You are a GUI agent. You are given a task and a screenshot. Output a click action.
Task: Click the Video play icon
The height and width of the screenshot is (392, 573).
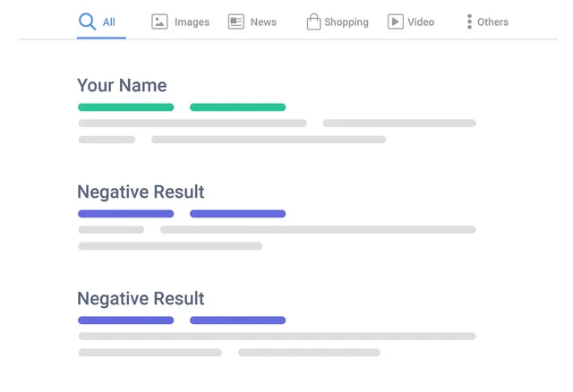tap(395, 21)
